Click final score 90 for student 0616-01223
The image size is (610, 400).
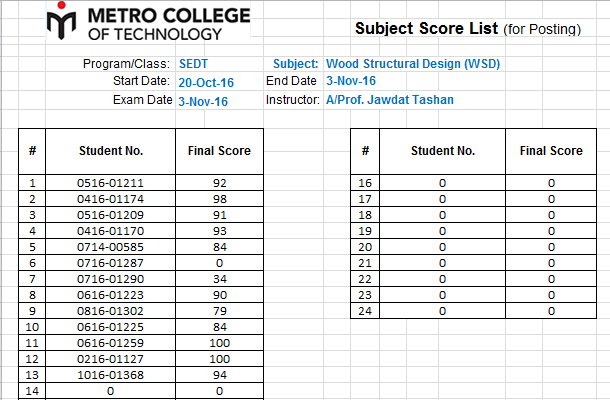[219, 295]
